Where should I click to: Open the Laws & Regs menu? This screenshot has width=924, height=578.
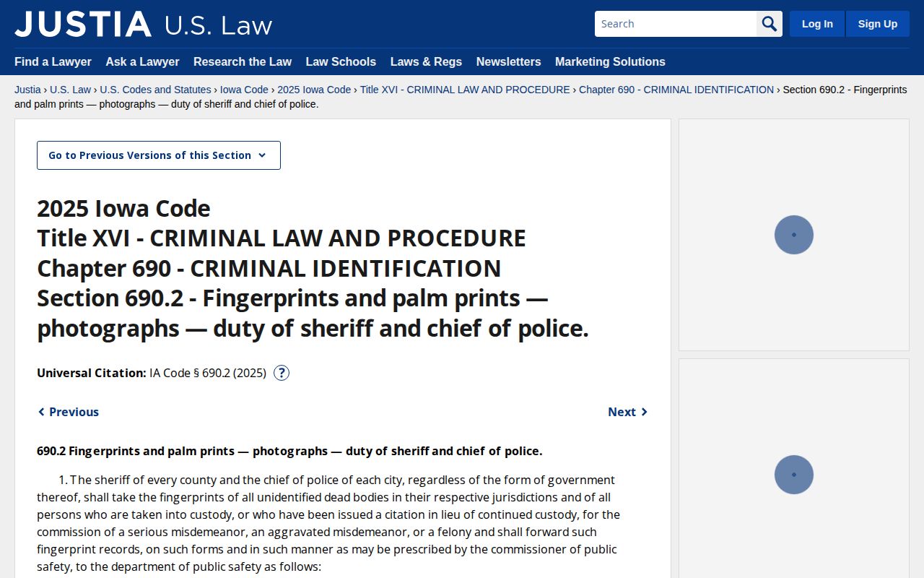pyautogui.click(x=426, y=61)
